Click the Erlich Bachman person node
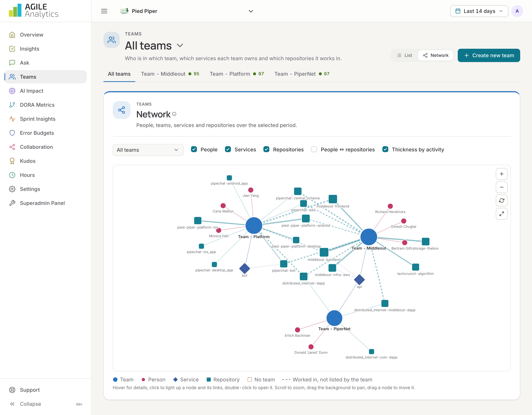Viewport: 532px width, 415px height. click(297, 330)
